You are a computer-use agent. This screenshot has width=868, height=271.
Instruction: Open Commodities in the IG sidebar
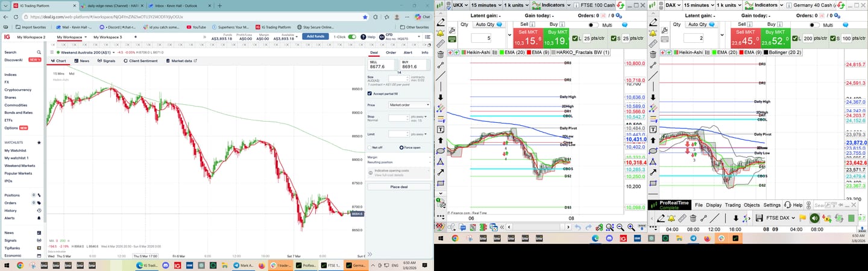tap(16, 105)
